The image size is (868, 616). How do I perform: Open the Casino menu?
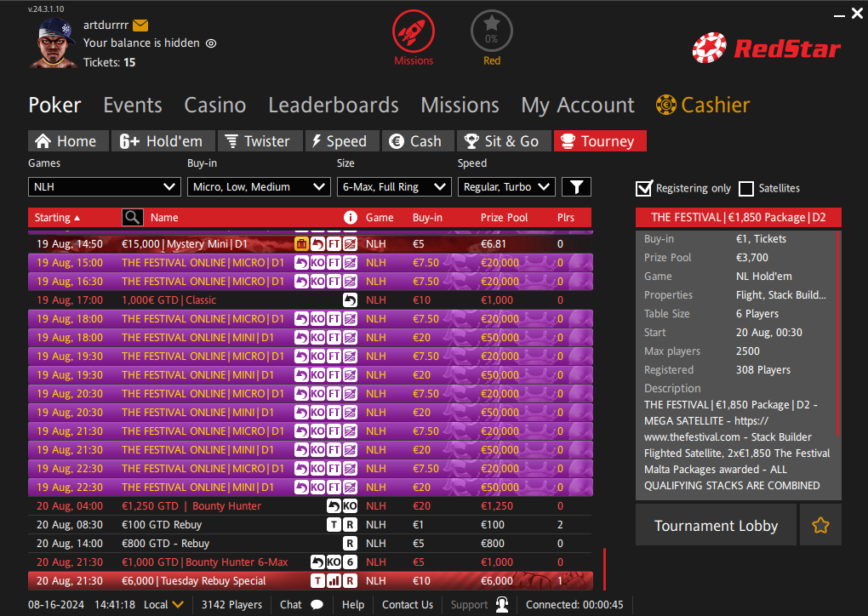click(214, 106)
